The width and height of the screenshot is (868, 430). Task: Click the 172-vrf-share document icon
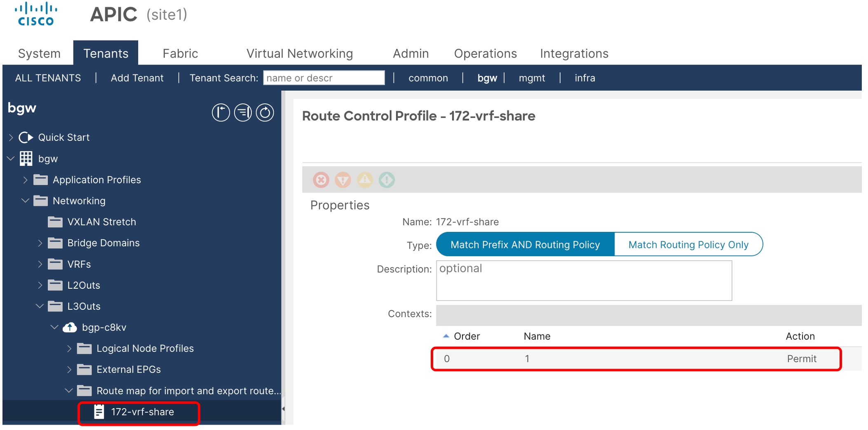[99, 412]
